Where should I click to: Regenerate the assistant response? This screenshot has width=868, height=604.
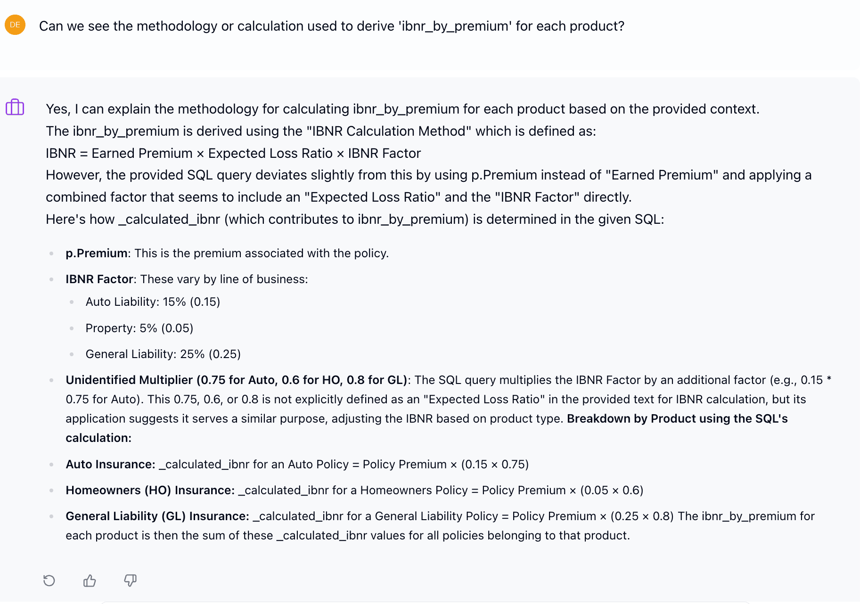click(49, 580)
